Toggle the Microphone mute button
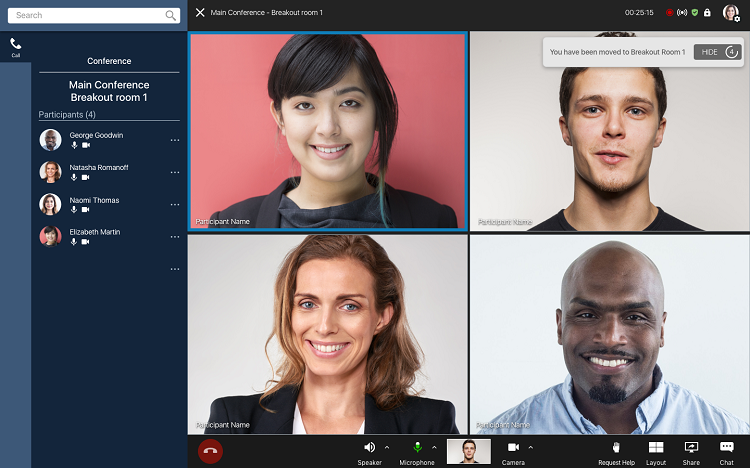This screenshot has height=468, width=750. coord(417,447)
